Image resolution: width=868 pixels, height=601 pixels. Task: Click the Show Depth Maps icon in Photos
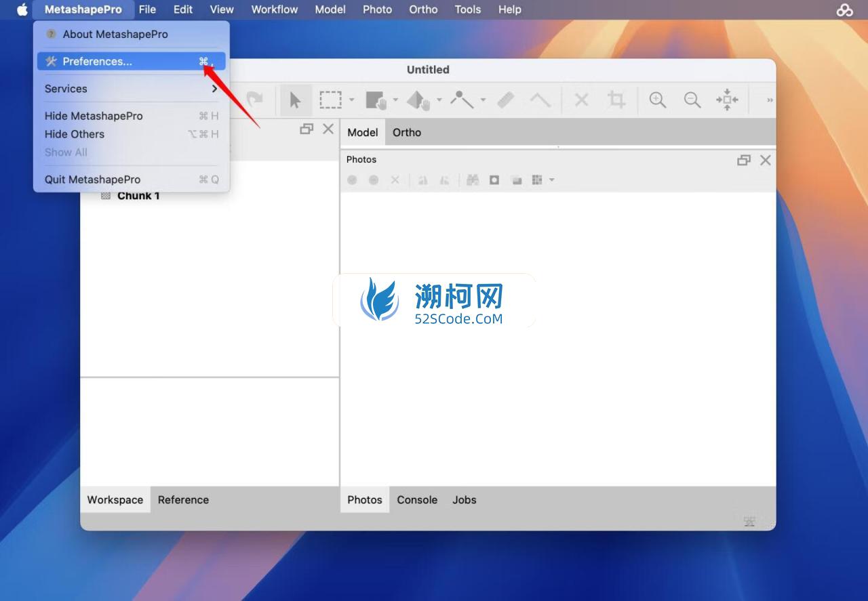[x=516, y=180]
